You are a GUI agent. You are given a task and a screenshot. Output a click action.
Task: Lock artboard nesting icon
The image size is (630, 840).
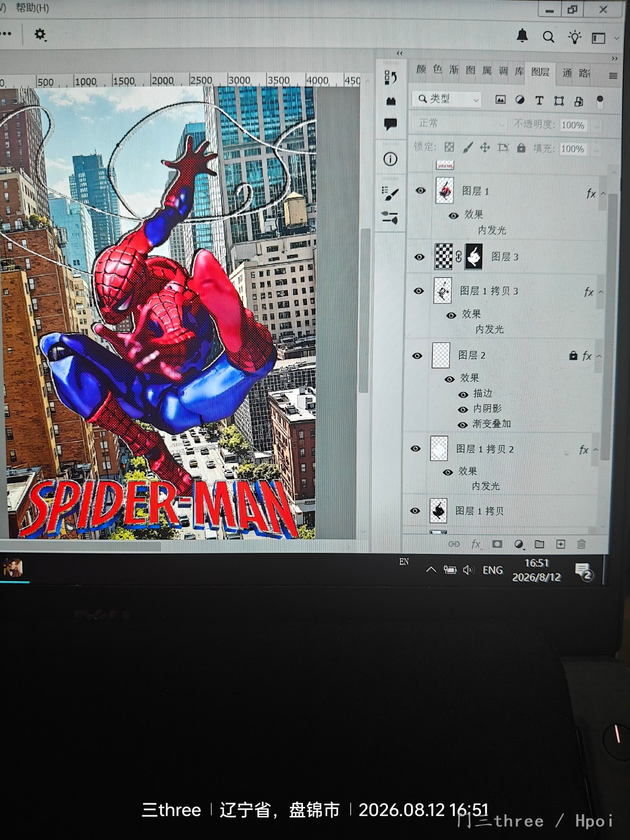tap(503, 148)
